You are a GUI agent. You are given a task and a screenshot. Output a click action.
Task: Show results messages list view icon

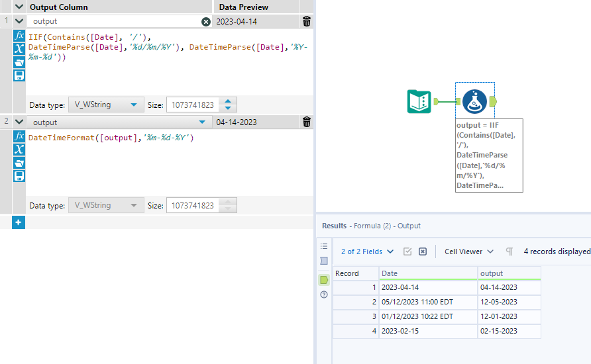click(x=324, y=246)
